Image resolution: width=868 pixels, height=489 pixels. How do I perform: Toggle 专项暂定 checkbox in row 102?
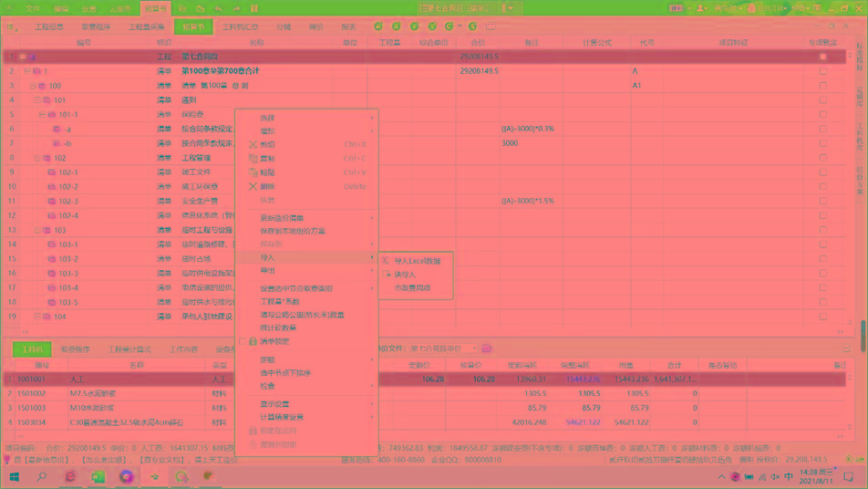[x=823, y=158]
